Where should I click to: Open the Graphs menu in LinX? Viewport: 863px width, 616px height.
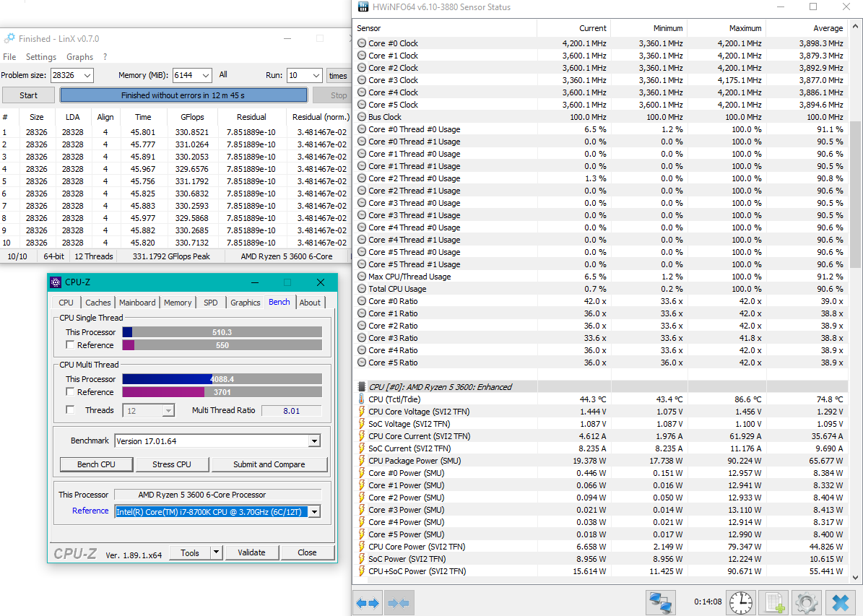[x=80, y=57]
